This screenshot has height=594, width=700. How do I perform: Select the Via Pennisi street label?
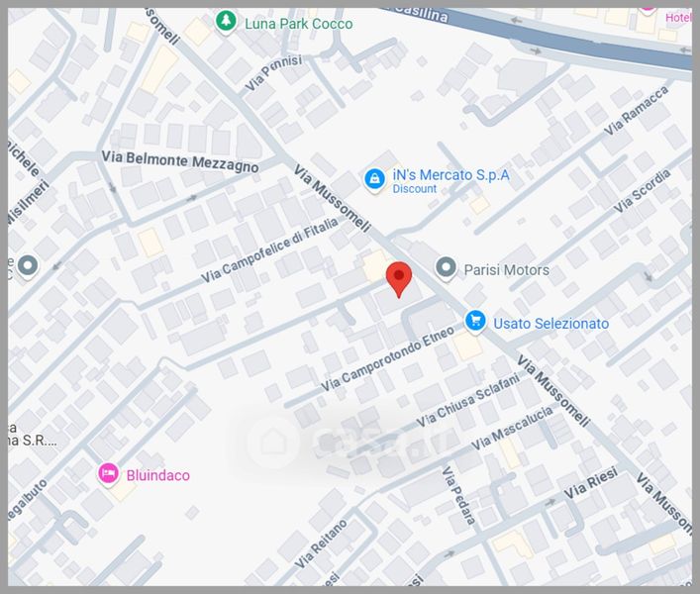pos(273,72)
